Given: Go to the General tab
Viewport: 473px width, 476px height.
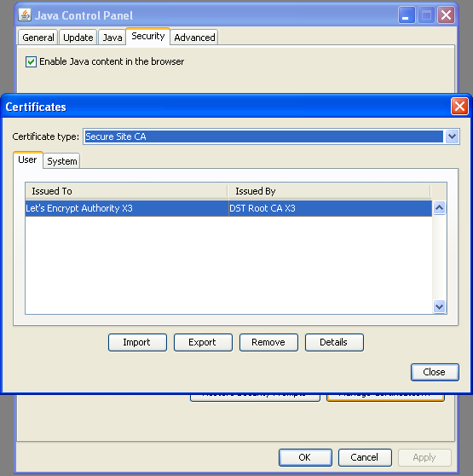Looking at the screenshot, I should [x=38, y=38].
